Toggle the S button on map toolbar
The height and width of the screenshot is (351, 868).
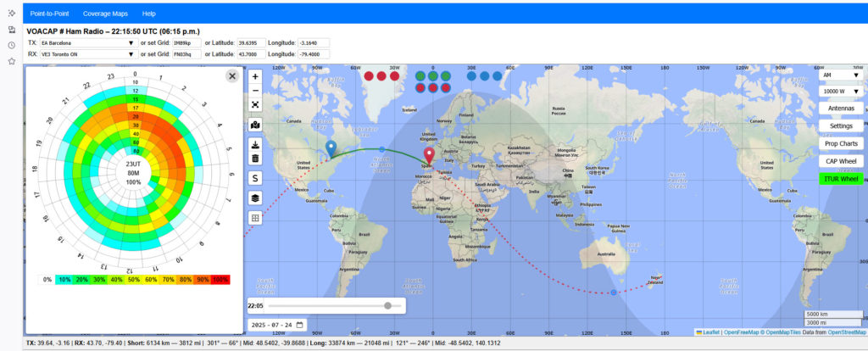tap(255, 178)
